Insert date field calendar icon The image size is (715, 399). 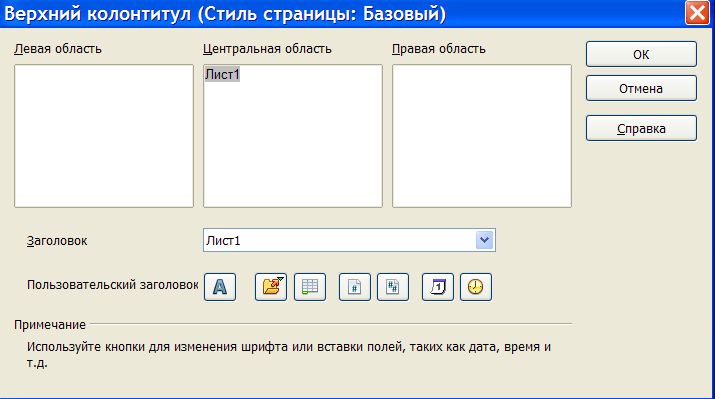pyautogui.click(x=438, y=287)
